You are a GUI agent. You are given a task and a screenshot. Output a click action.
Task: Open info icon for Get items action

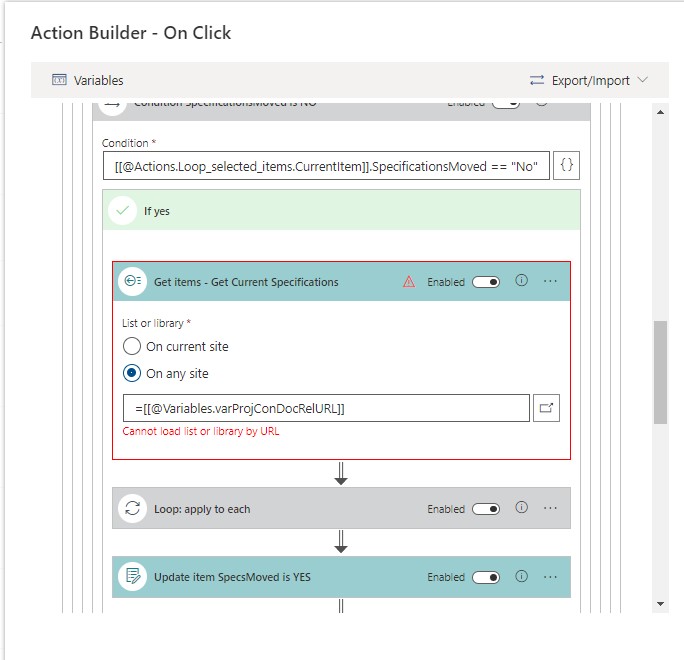tap(521, 282)
